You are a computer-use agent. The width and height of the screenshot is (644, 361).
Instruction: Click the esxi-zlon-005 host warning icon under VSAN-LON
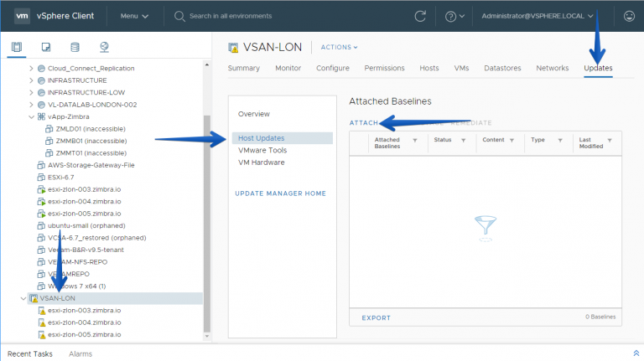click(x=41, y=335)
